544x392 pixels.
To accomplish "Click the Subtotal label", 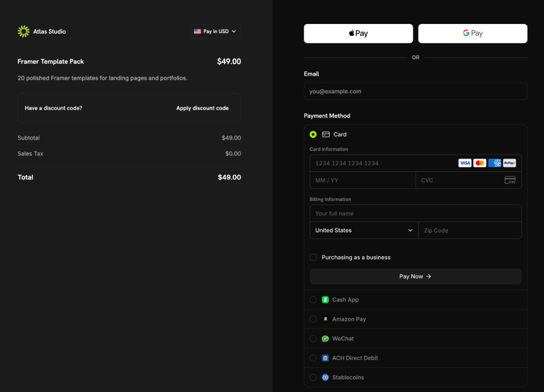I will [29, 138].
